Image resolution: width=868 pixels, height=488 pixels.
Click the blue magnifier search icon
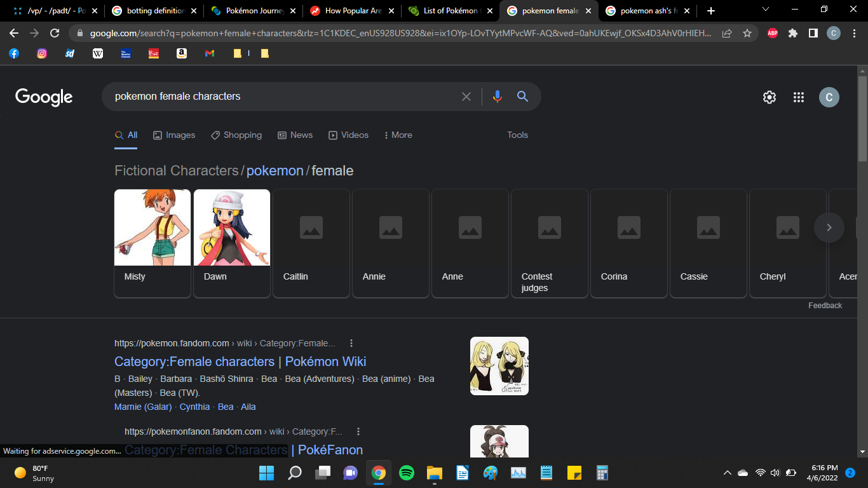[522, 97]
